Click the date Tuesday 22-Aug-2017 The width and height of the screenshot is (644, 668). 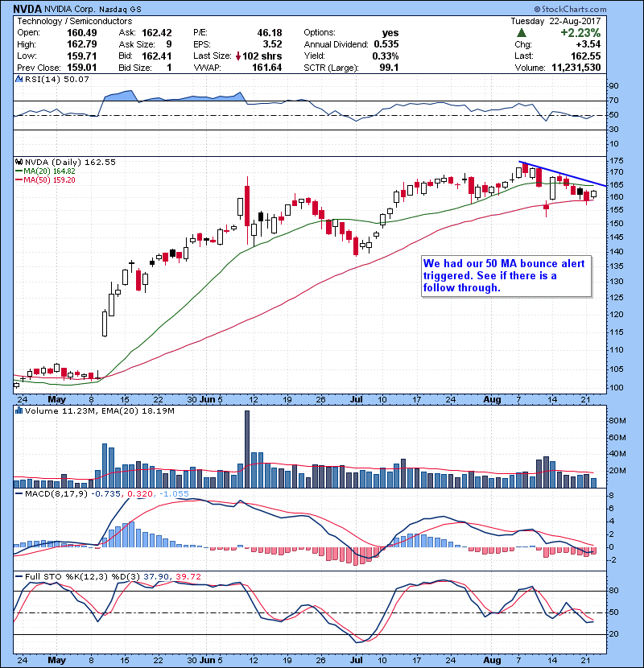click(555, 21)
